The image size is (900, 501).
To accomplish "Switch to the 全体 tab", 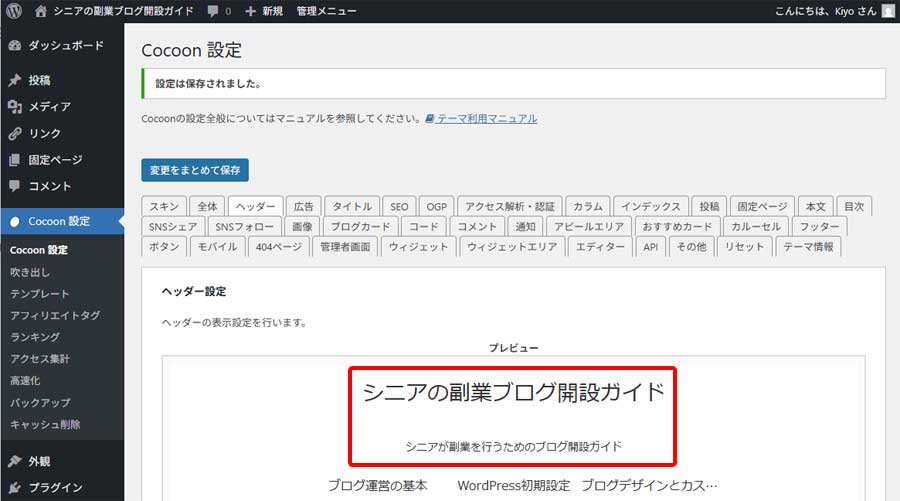I will [207, 207].
